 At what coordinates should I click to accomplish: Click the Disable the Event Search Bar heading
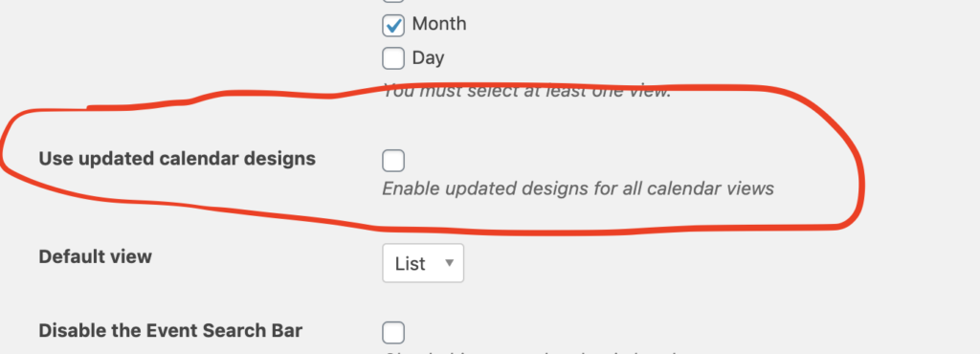click(170, 330)
